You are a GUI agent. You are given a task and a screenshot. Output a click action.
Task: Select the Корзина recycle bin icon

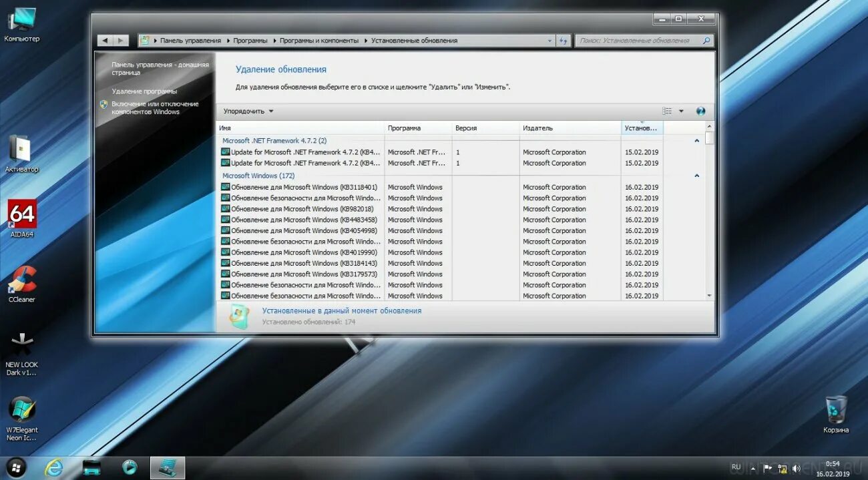[836, 415]
